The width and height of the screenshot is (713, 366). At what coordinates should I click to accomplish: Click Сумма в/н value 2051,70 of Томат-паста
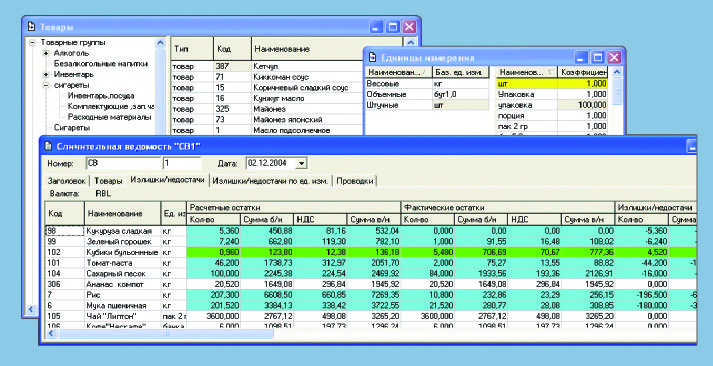(x=373, y=263)
